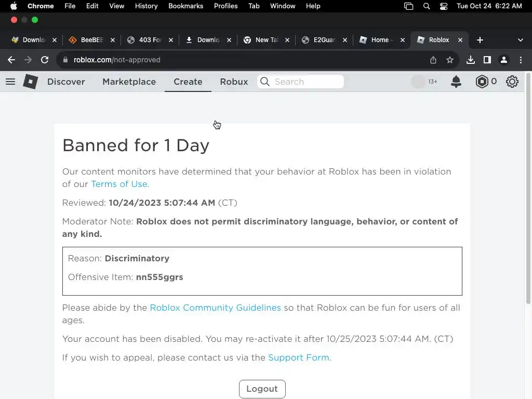Open the Bookmarks menu
The height and width of the screenshot is (399, 532).
(x=185, y=6)
